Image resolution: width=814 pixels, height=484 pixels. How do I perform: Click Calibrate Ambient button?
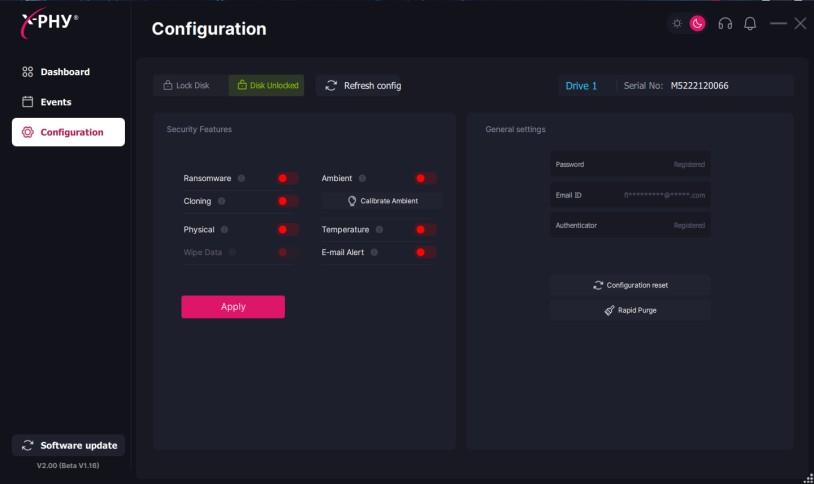(x=382, y=201)
